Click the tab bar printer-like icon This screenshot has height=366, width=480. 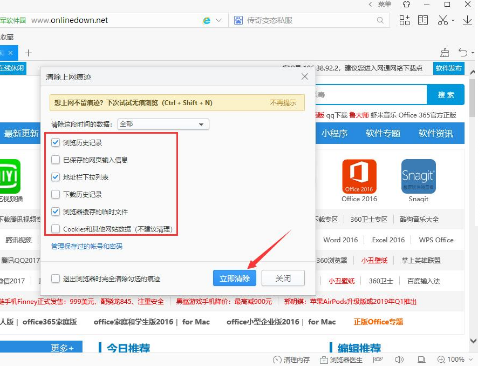point(445,52)
